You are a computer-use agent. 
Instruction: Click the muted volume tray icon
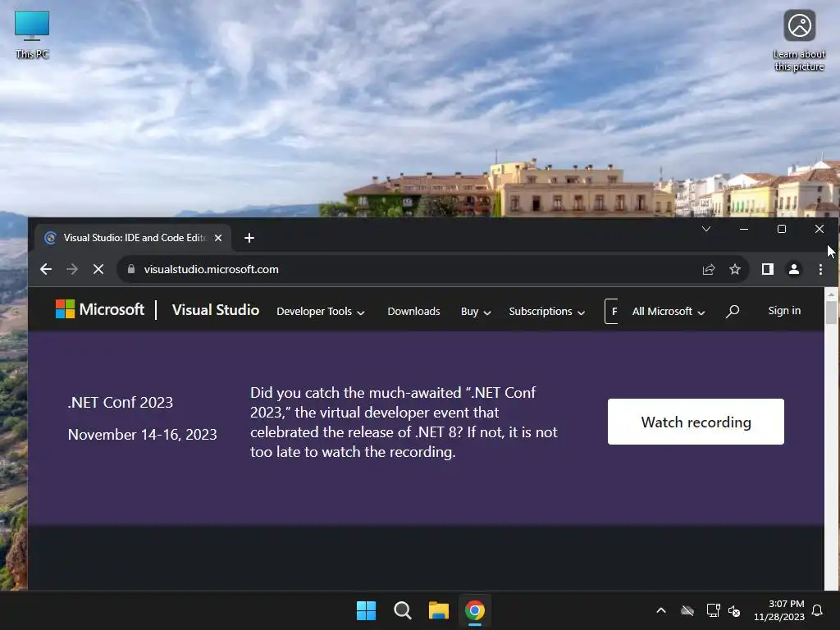[734, 610]
